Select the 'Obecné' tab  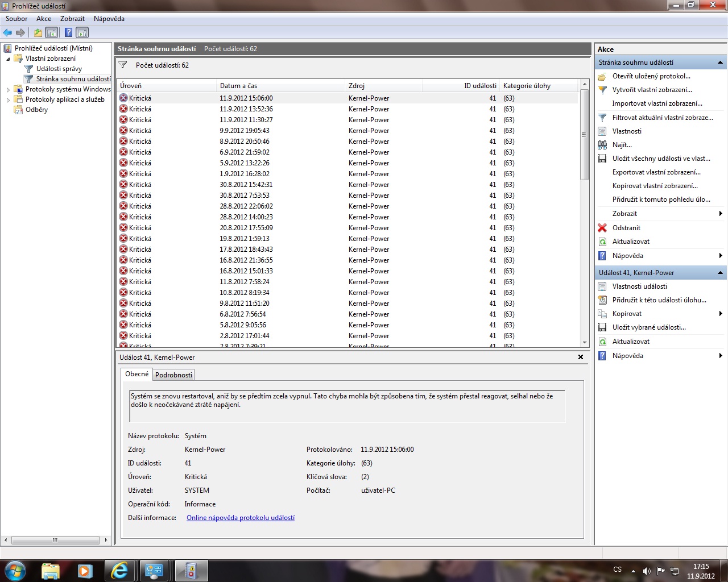point(136,374)
